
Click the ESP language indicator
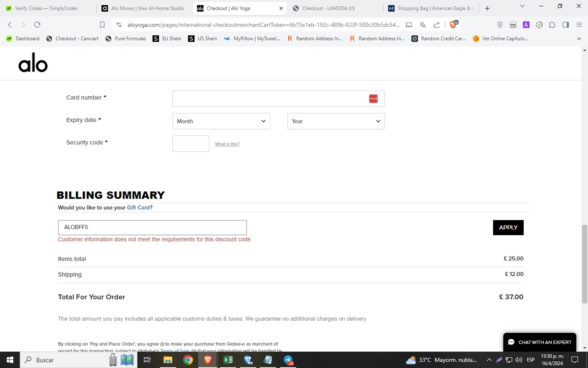point(531,360)
